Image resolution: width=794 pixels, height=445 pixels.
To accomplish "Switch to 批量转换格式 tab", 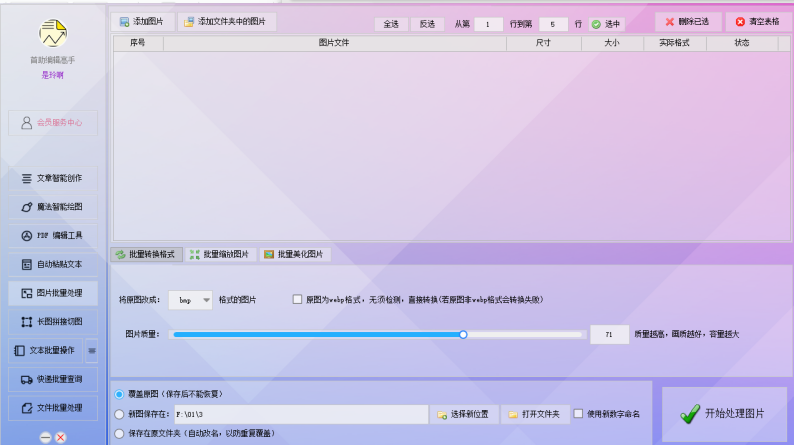I will point(146,254).
